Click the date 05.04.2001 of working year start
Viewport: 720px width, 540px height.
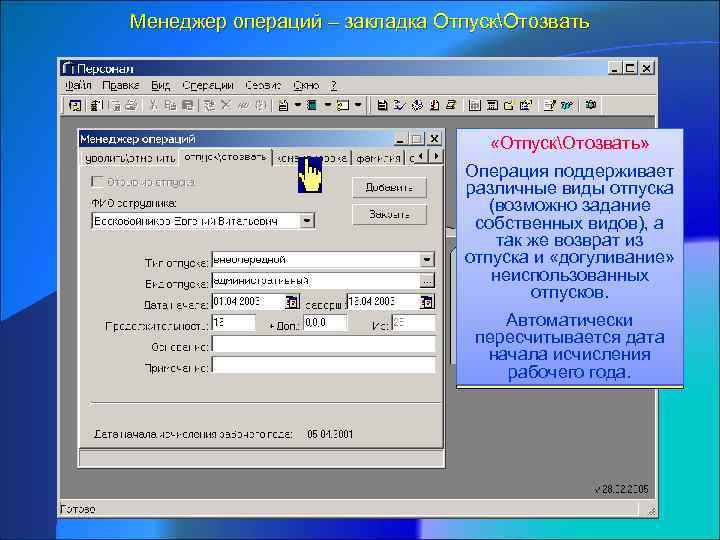330,434
